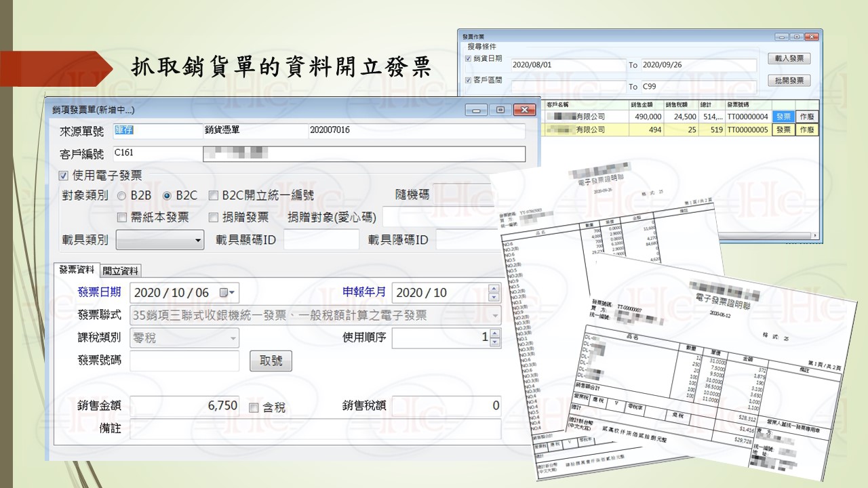Screen dimensions: 868x488
Task: Select the B2B radio option
Action: point(122,196)
